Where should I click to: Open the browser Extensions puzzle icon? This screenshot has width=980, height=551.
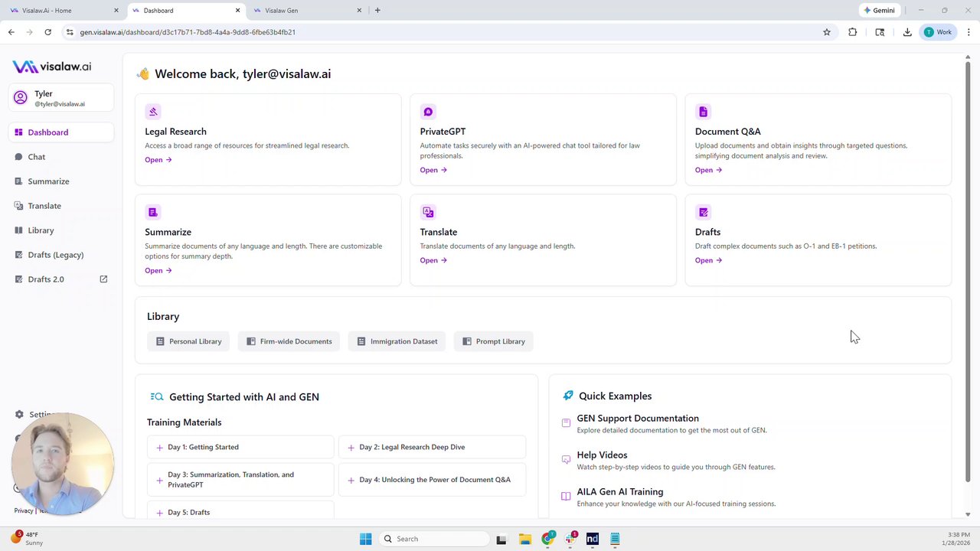(852, 32)
